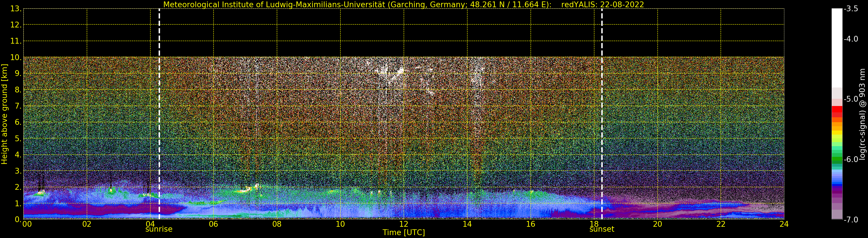Select the white dashed sunrise marker line
Image resolution: width=868 pixels, height=238 pixels.
(159, 114)
